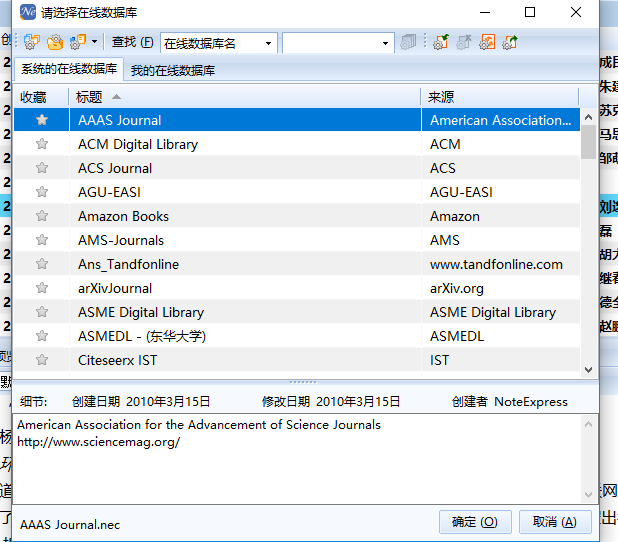Expand the arrow beside the third toolbar gear icon
The width and height of the screenshot is (618, 542).
pyautogui.click(x=94, y=42)
